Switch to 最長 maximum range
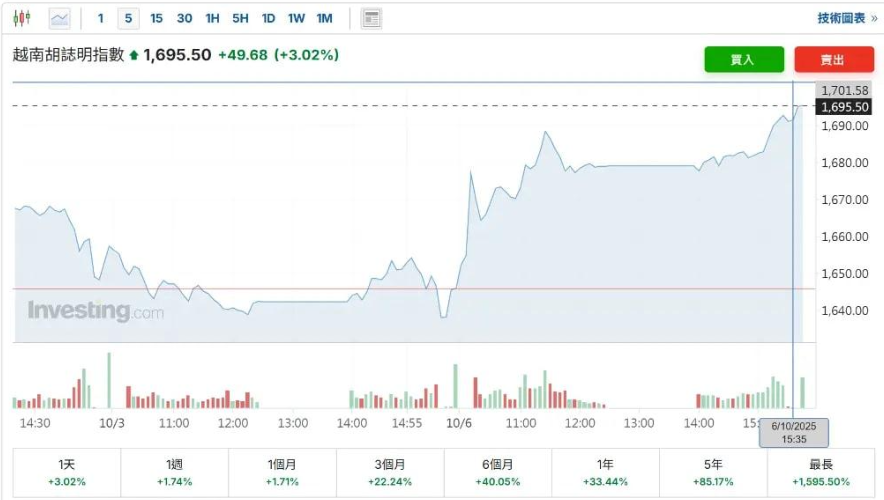884x500 pixels. point(820,473)
